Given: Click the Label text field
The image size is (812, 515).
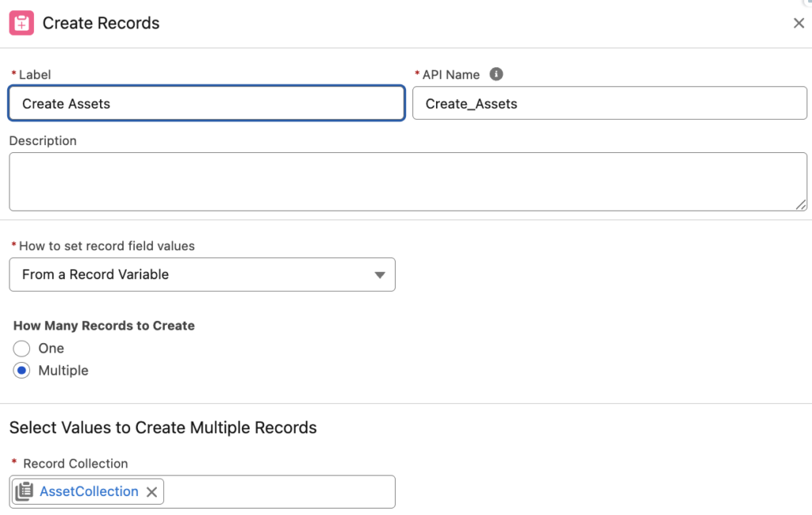Looking at the screenshot, I should (206, 103).
